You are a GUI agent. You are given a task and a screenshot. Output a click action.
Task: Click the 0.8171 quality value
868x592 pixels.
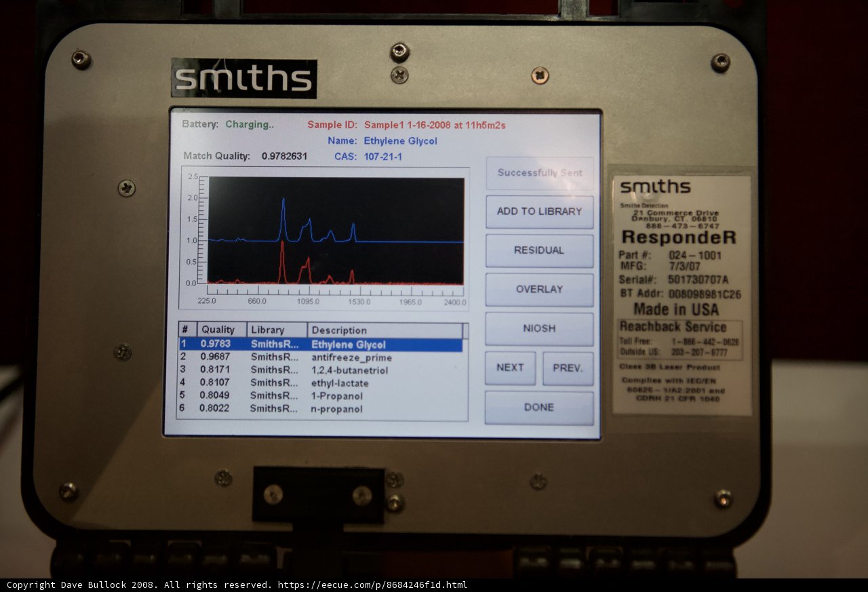point(215,370)
